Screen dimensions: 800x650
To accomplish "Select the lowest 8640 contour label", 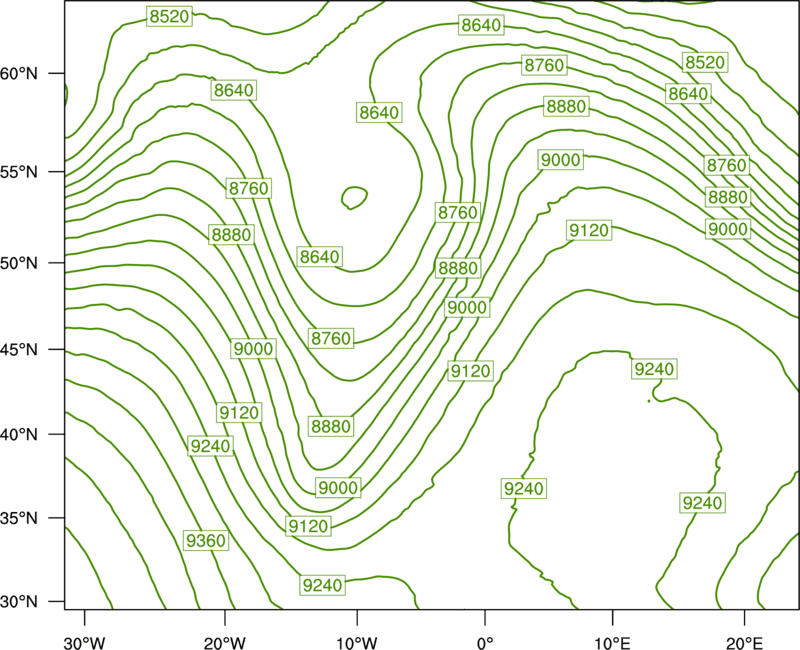I will (x=319, y=257).
